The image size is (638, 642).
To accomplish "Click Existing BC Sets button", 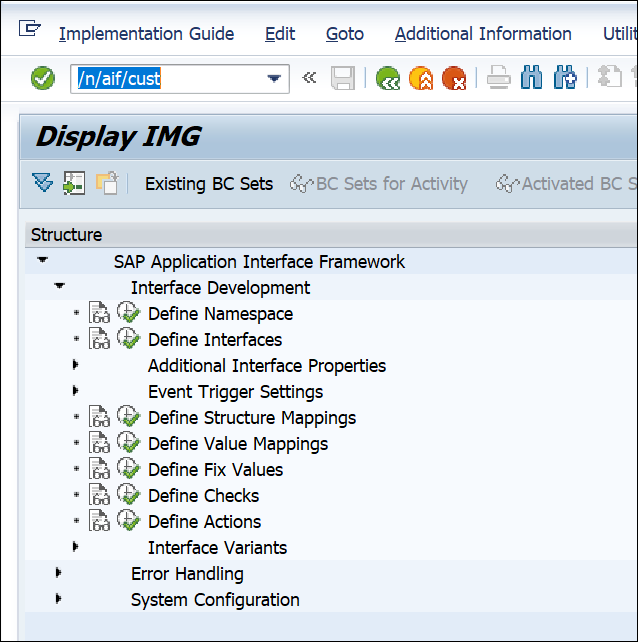I will [209, 184].
